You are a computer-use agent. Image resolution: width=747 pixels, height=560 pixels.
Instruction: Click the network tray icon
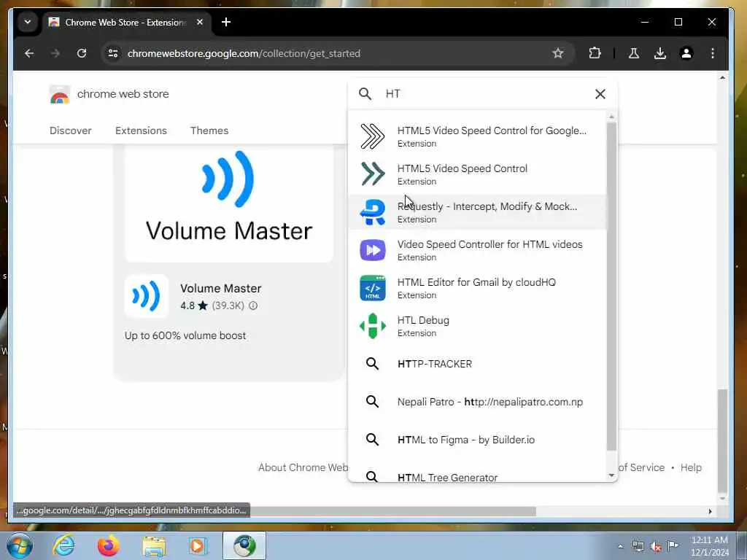638,546
